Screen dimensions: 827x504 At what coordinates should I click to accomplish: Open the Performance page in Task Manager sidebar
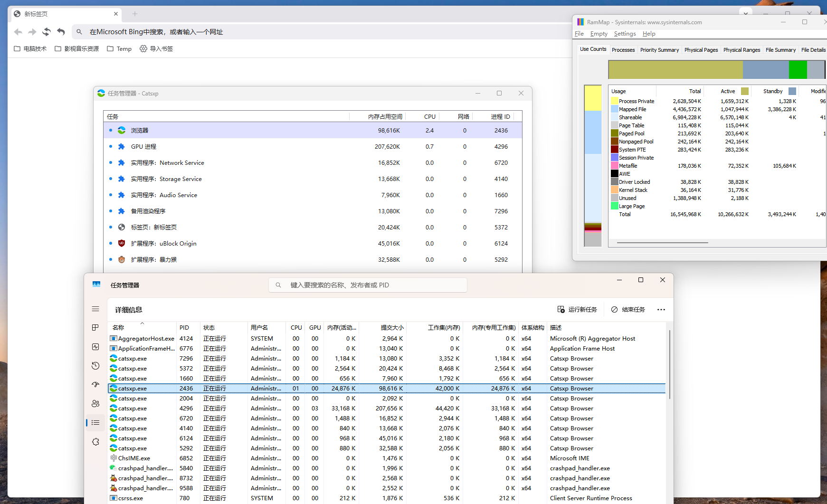pos(95,347)
